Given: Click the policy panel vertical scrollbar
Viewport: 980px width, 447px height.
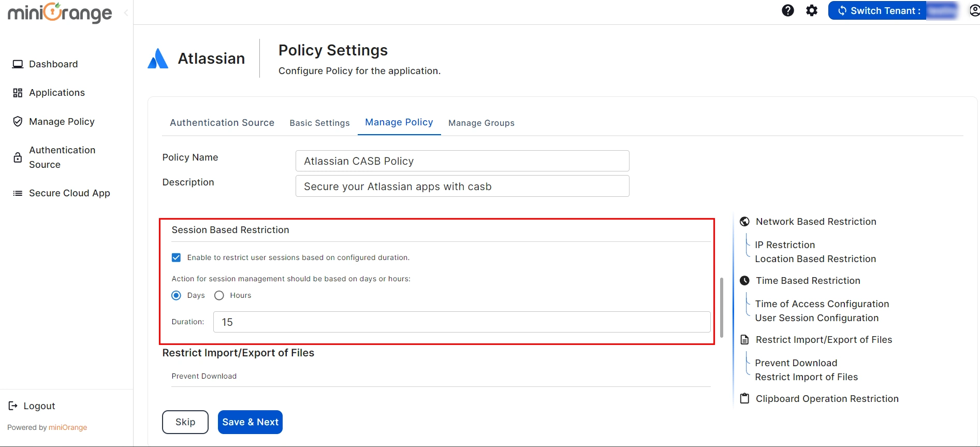Looking at the screenshot, I should tap(722, 308).
